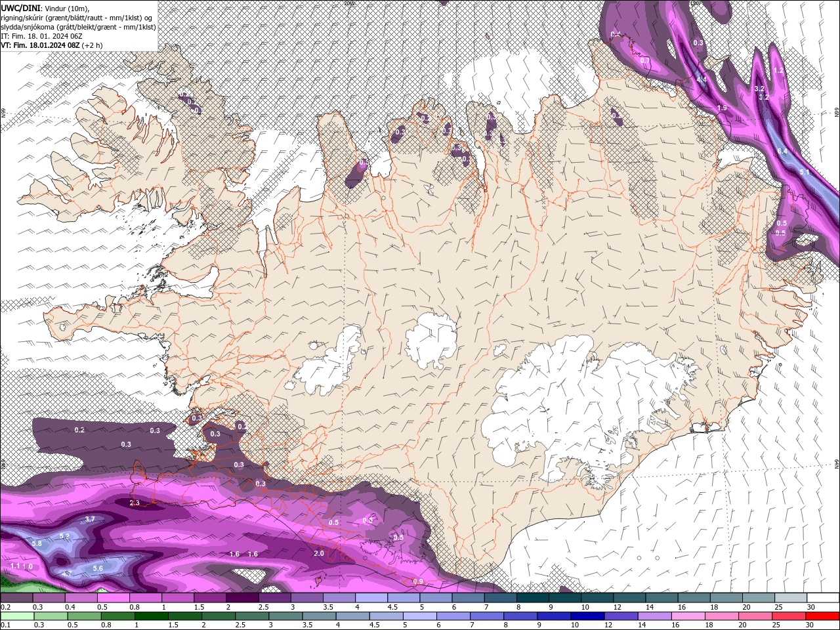Image resolution: width=840 pixels, height=630 pixels.
Task: Click the 2.3 precipitation value on the map
Action: [135, 503]
